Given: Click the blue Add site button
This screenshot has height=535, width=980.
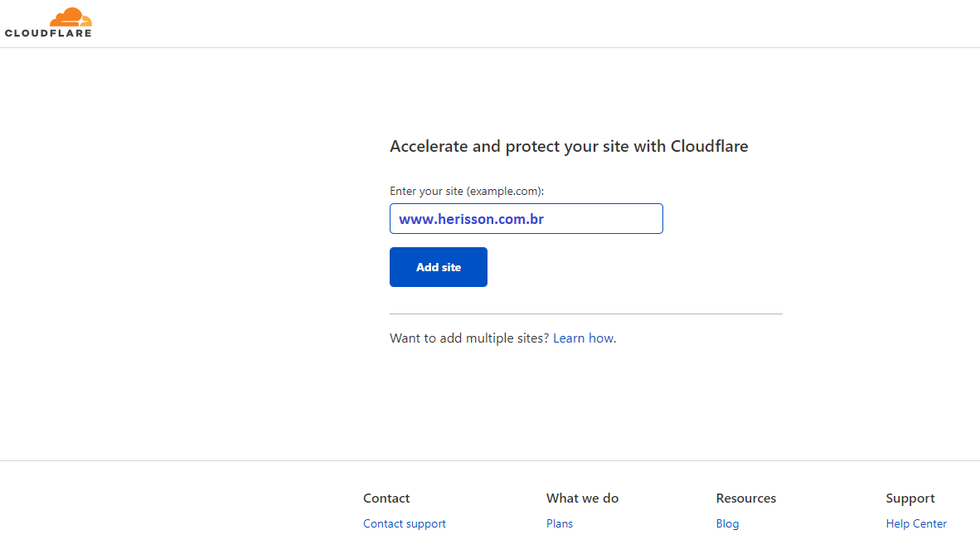Looking at the screenshot, I should 438,267.
